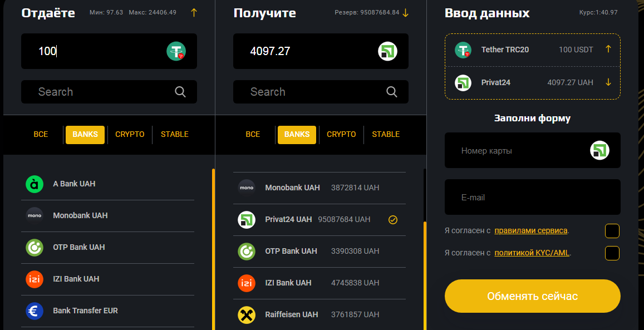
Task: Choose Bank Transfer EUR in the give list
Action: (x=107, y=311)
